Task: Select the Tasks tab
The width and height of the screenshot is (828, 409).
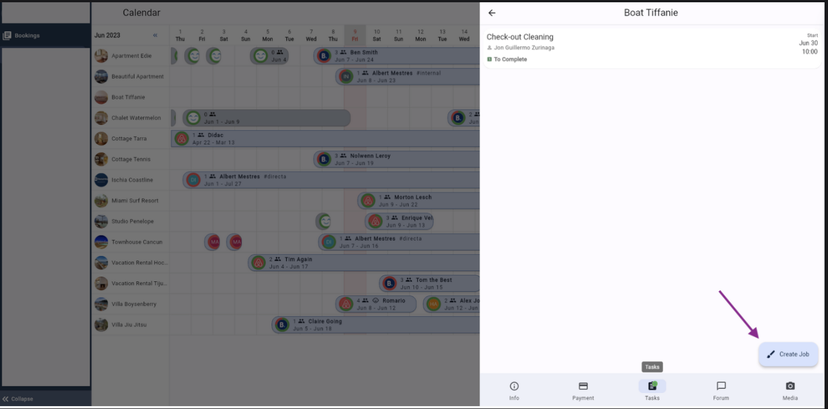Action: click(x=652, y=391)
